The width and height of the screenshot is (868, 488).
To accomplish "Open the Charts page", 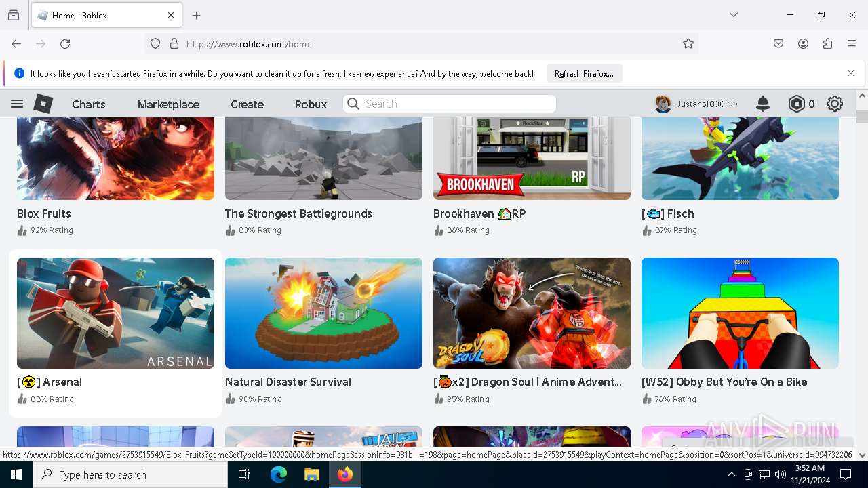I will tap(89, 104).
